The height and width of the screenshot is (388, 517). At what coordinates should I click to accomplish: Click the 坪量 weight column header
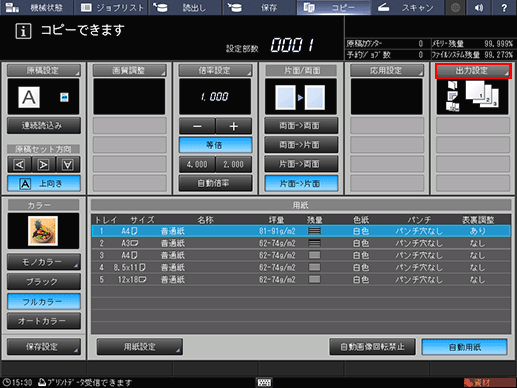click(277, 220)
